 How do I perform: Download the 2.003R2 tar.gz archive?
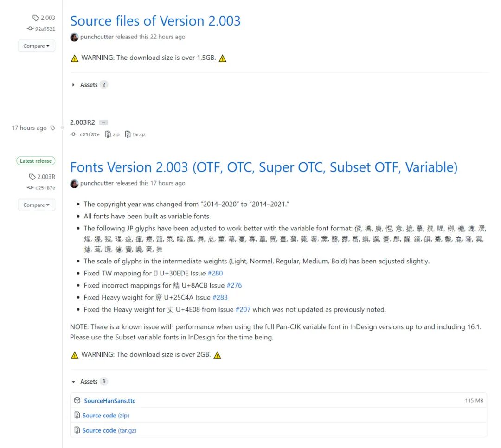pyautogui.click(x=139, y=134)
